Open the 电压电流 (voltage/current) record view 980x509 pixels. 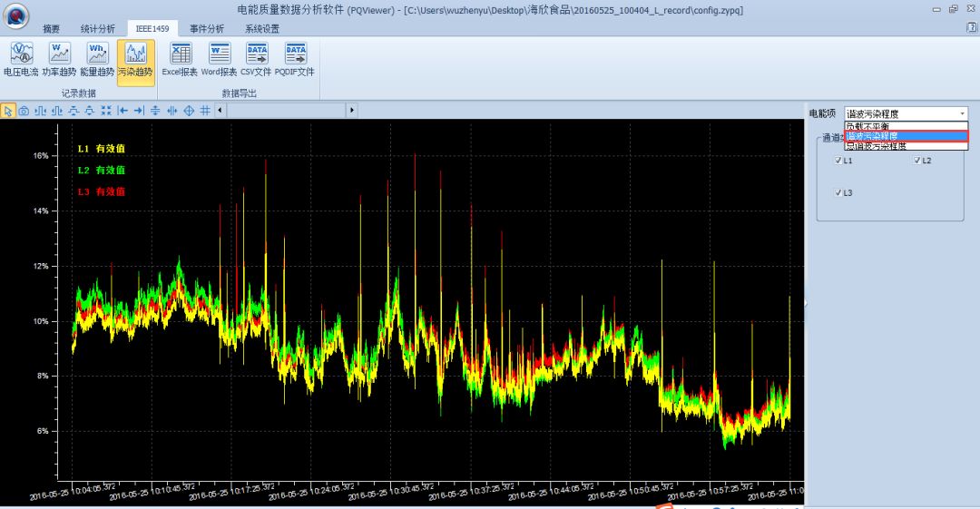coord(21,60)
